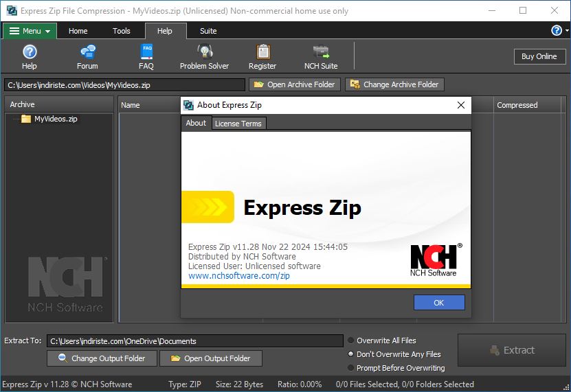Select the About tab in dialog
Image resolution: width=571 pixels, height=392 pixels.
(196, 123)
